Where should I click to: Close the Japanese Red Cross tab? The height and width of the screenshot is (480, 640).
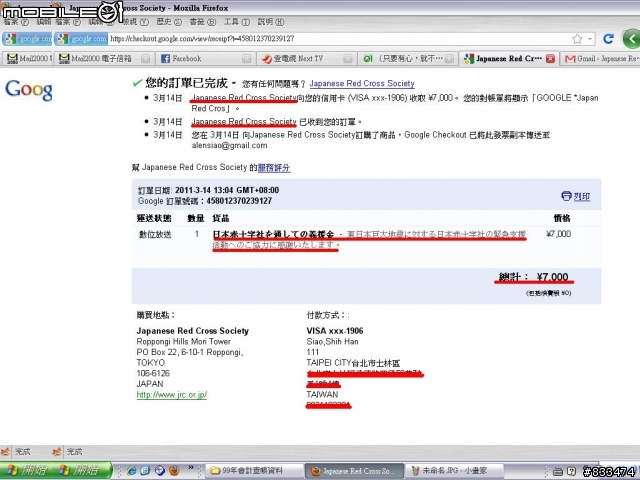(550, 59)
